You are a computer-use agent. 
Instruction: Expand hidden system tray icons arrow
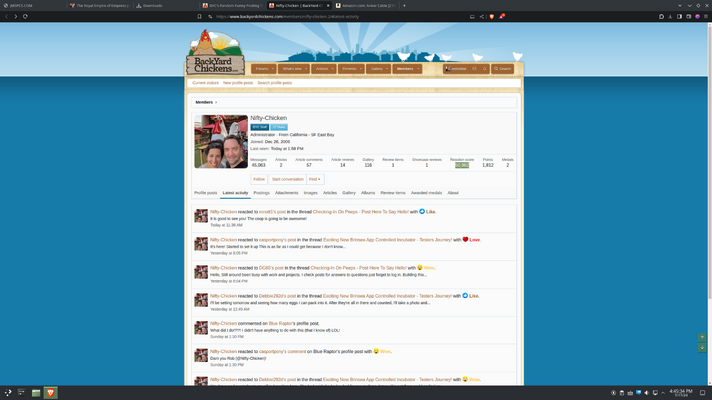point(663,393)
